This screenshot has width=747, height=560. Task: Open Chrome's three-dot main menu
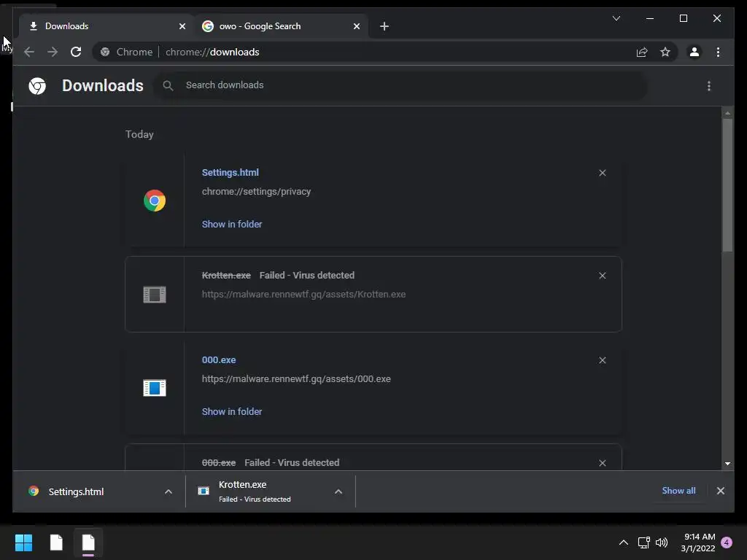tap(718, 52)
